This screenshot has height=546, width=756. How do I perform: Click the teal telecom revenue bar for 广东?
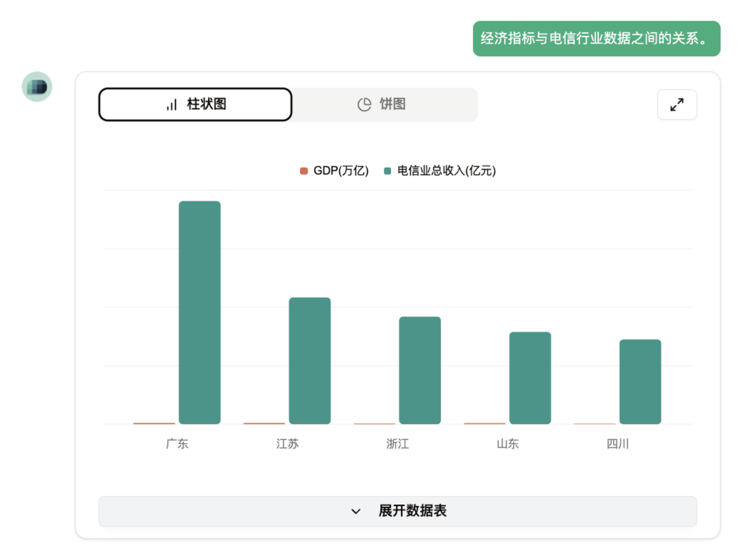(x=200, y=312)
